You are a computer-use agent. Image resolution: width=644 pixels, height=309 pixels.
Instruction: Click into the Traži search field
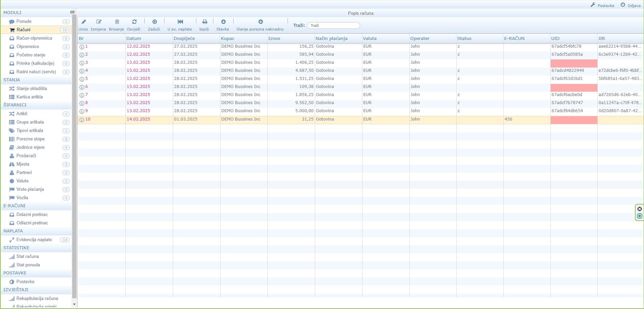(334, 26)
